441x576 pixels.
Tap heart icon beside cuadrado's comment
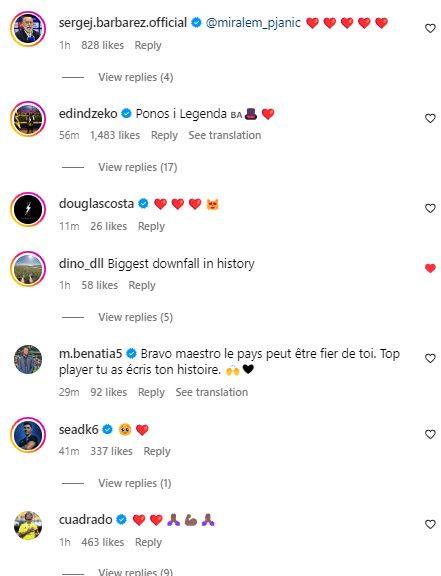click(430, 524)
